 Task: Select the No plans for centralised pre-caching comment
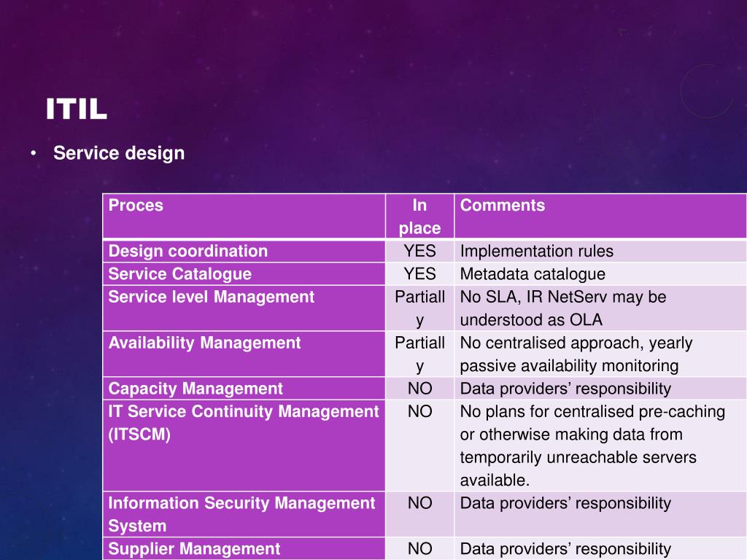[600, 446]
